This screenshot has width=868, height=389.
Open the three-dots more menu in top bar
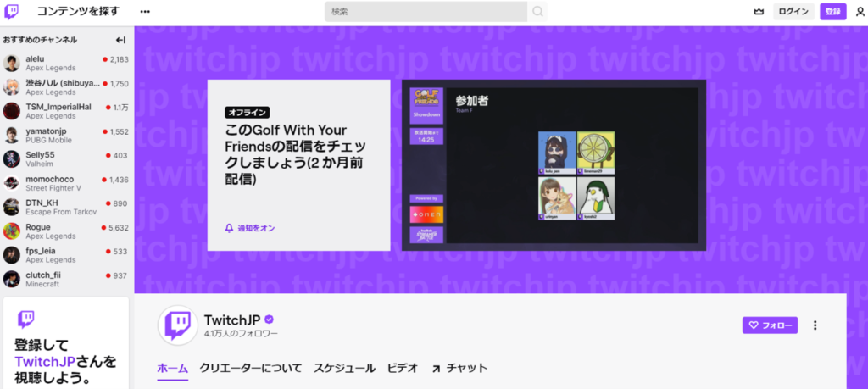(145, 11)
